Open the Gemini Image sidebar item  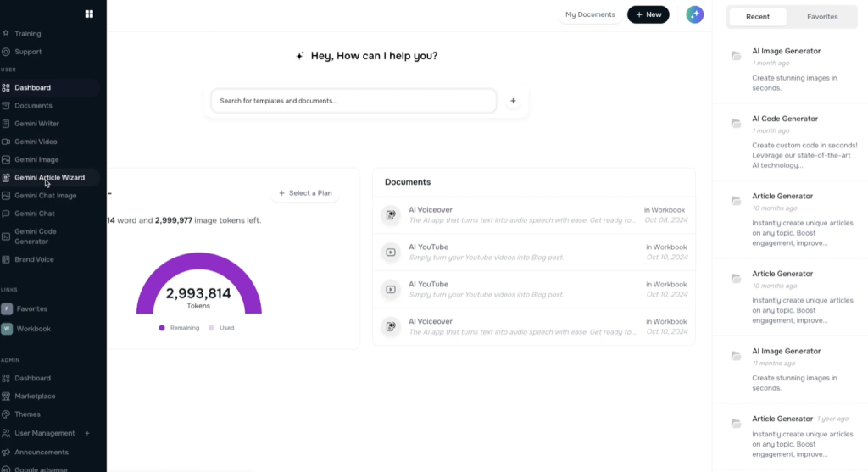[36, 159]
